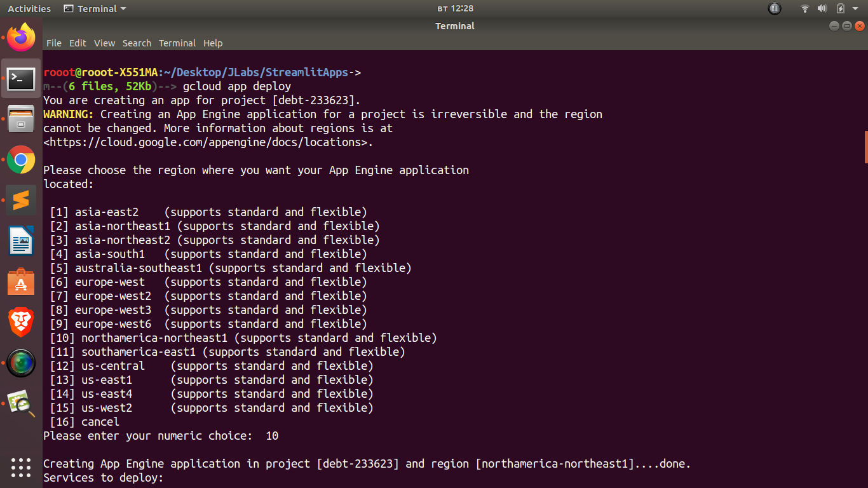This screenshot has width=868, height=488.
Task: Open Firefox from the dock
Action: 21,37
